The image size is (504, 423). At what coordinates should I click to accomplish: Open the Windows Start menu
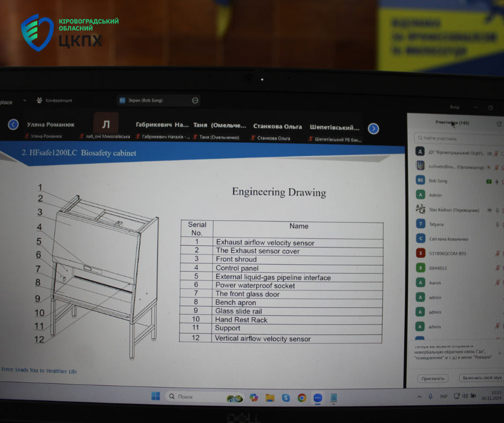[155, 396]
